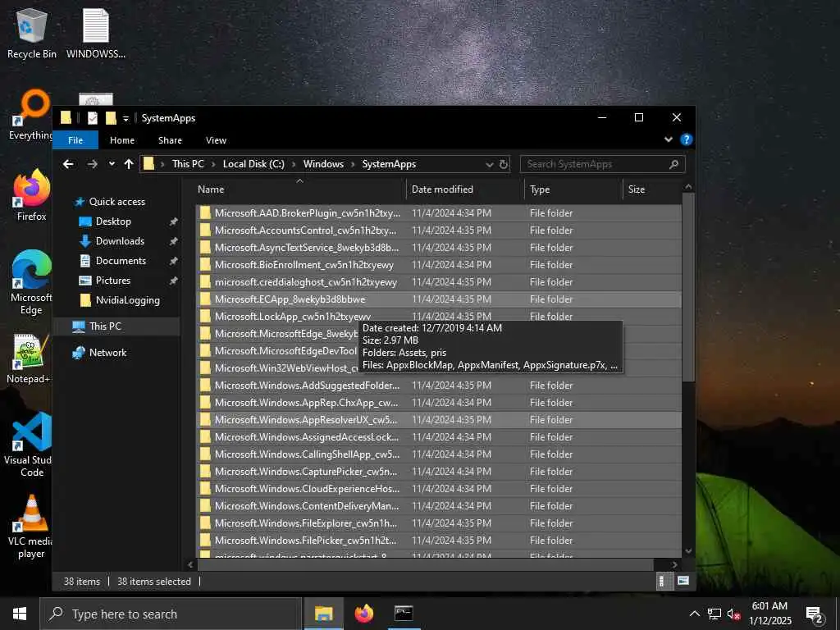840x630 pixels.
Task: Go forward with the forward arrow
Action: click(92, 164)
